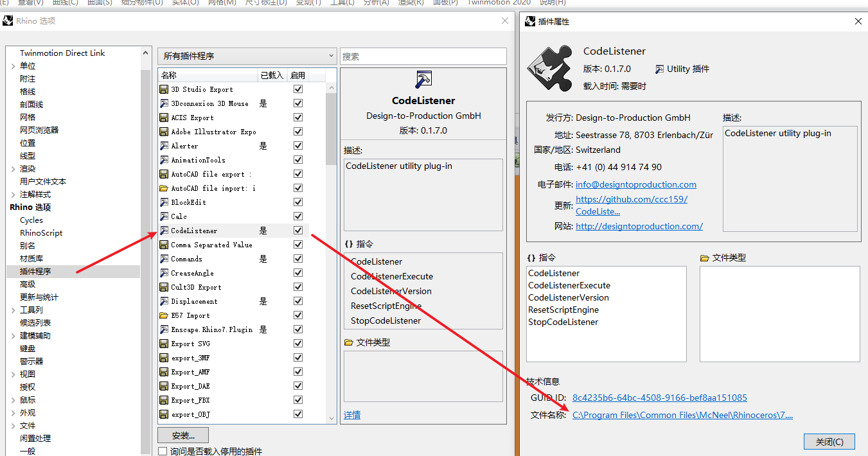Click the E57 Import folder icon

(163, 315)
